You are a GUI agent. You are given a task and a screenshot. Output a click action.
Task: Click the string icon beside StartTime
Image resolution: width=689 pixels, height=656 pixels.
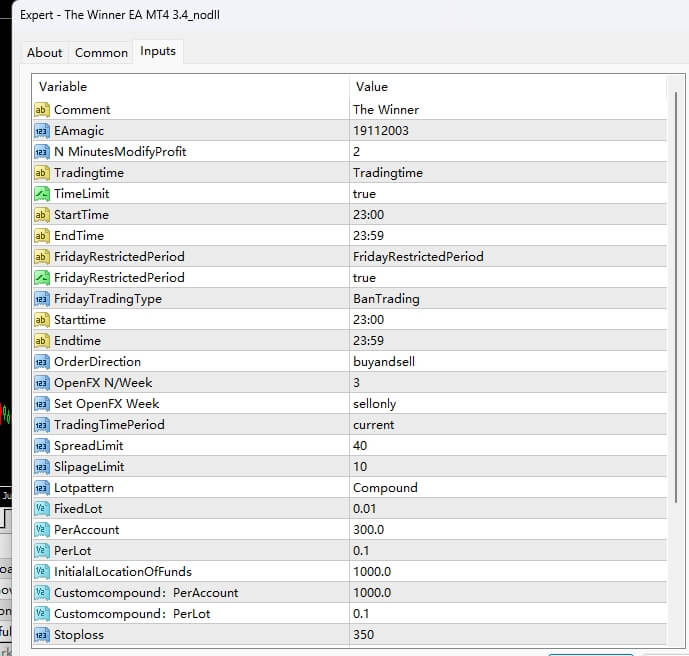click(42, 215)
